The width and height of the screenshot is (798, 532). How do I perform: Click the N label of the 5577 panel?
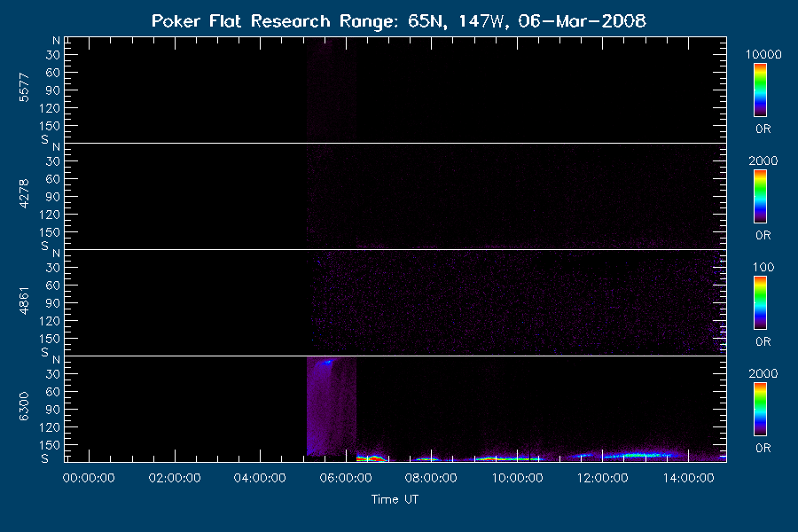click(56, 41)
